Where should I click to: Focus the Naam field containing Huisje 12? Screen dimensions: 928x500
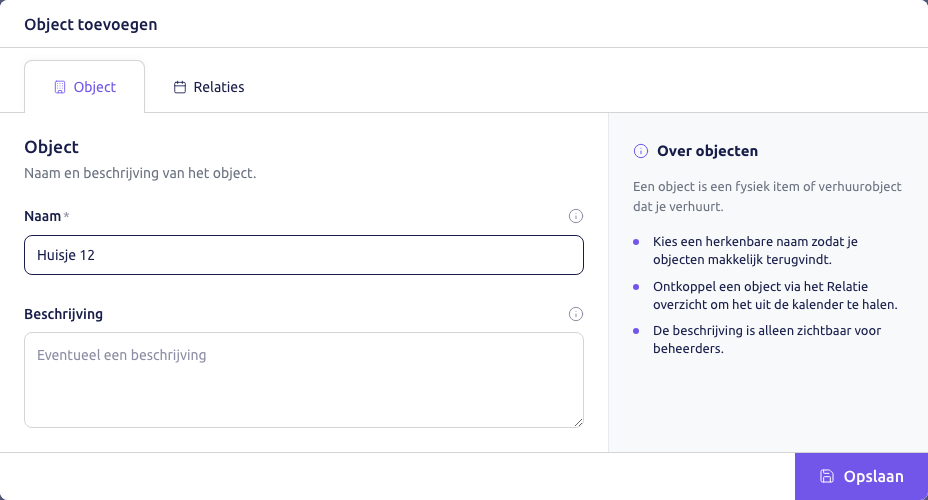[304, 255]
